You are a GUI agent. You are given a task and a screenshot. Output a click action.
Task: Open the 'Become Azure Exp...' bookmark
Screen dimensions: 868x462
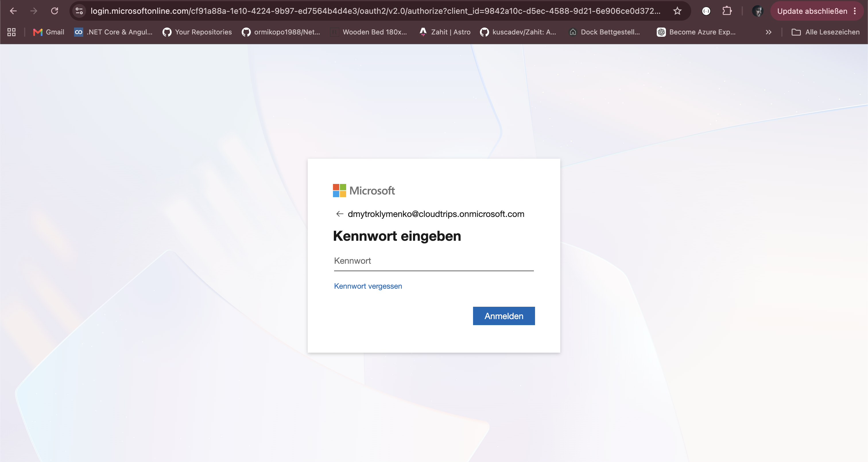coord(696,32)
